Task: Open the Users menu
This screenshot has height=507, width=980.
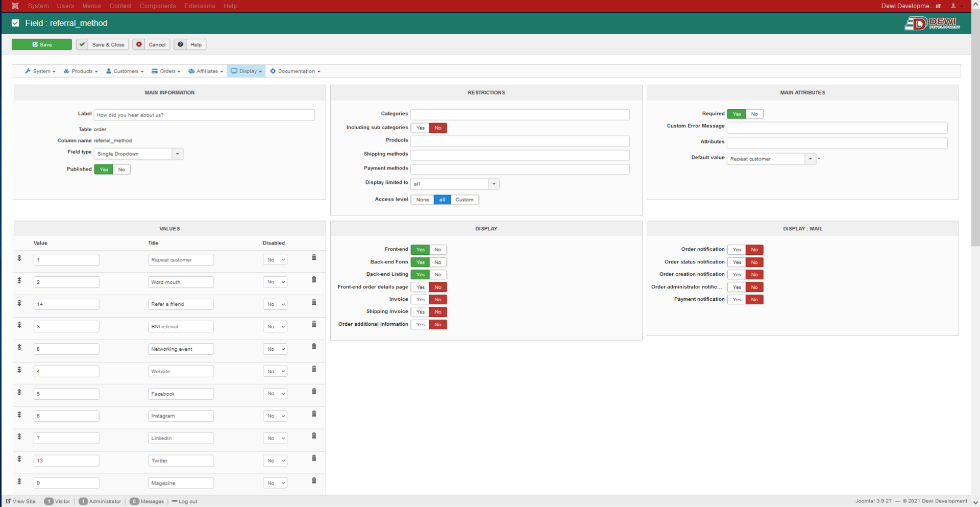Action: [65, 6]
